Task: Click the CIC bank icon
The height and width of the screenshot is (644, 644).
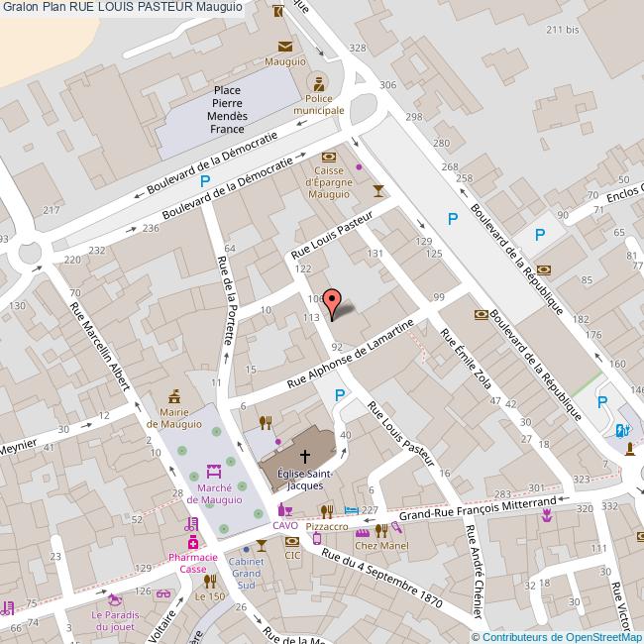Action: [x=292, y=542]
